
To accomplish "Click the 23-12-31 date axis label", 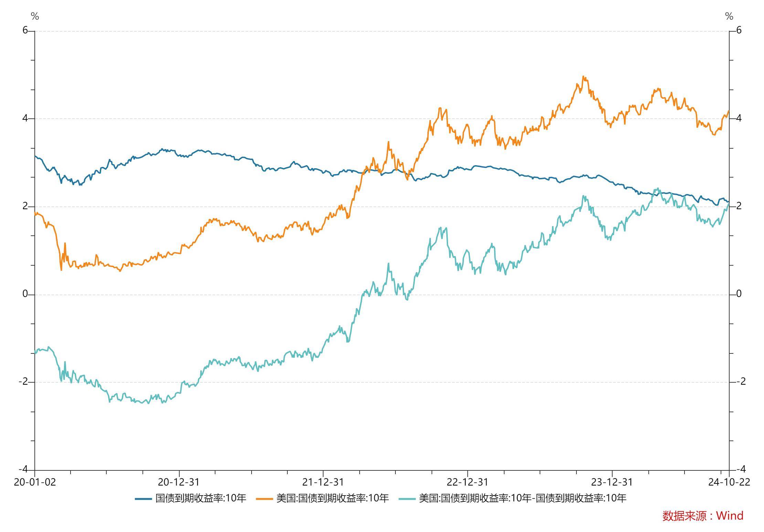I will [x=612, y=482].
